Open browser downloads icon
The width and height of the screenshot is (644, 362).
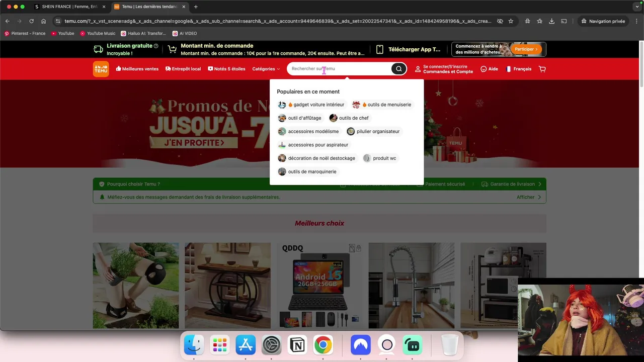552,21
